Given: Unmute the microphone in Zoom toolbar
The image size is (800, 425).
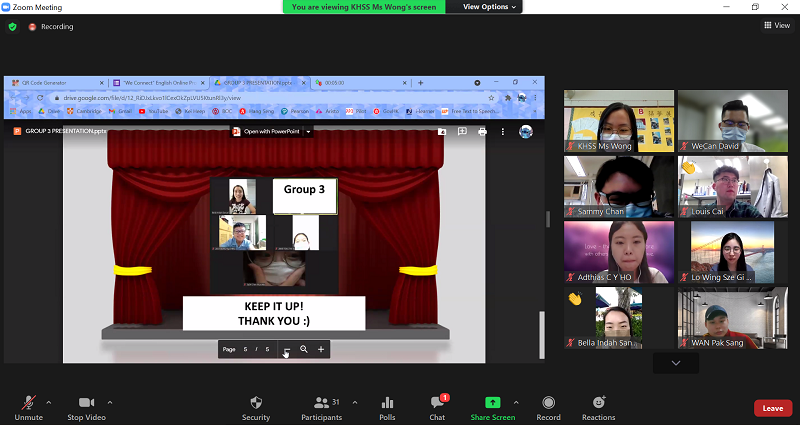Looking at the screenshot, I should (28, 403).
